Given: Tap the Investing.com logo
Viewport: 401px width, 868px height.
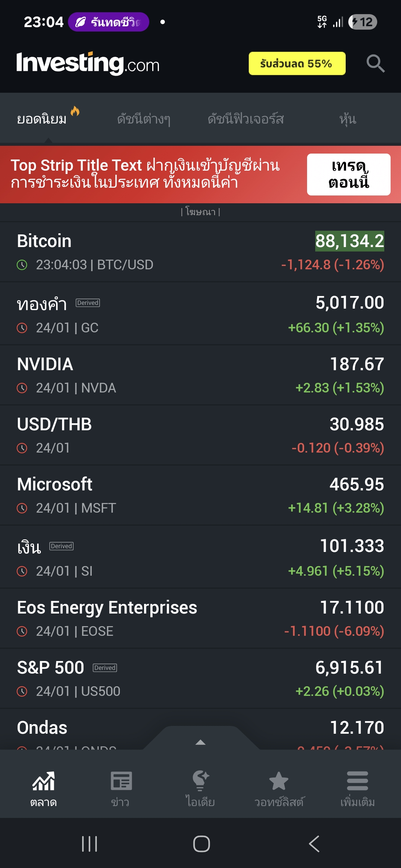Looking at the screenshot, I should click(88, 63).
